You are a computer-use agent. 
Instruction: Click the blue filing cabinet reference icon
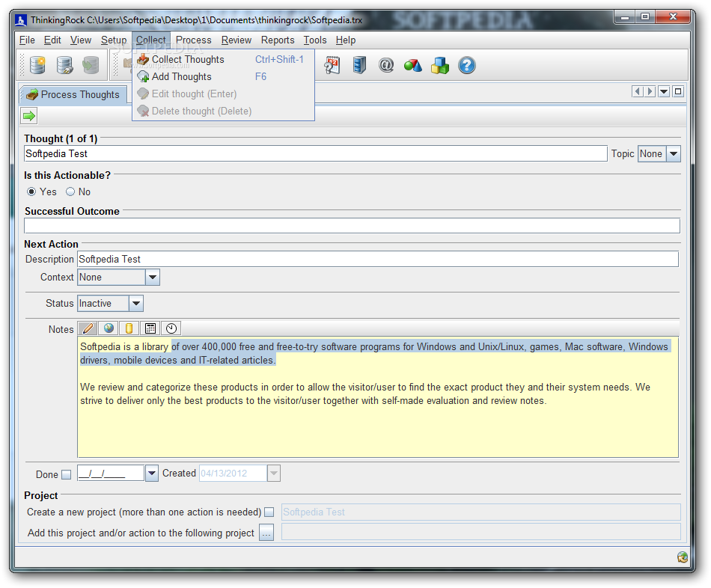click(x=359, y=65)
